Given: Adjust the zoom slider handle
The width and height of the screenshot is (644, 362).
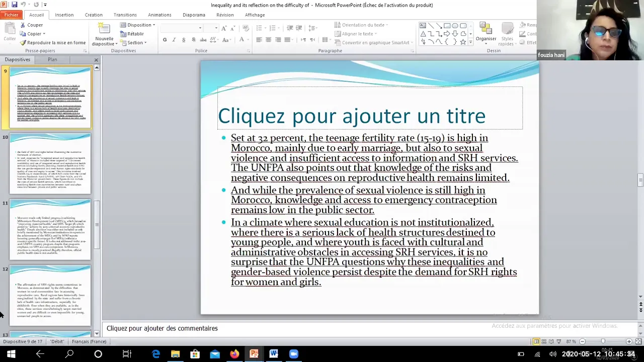Looking at the screenshot, I should point(603,341).
